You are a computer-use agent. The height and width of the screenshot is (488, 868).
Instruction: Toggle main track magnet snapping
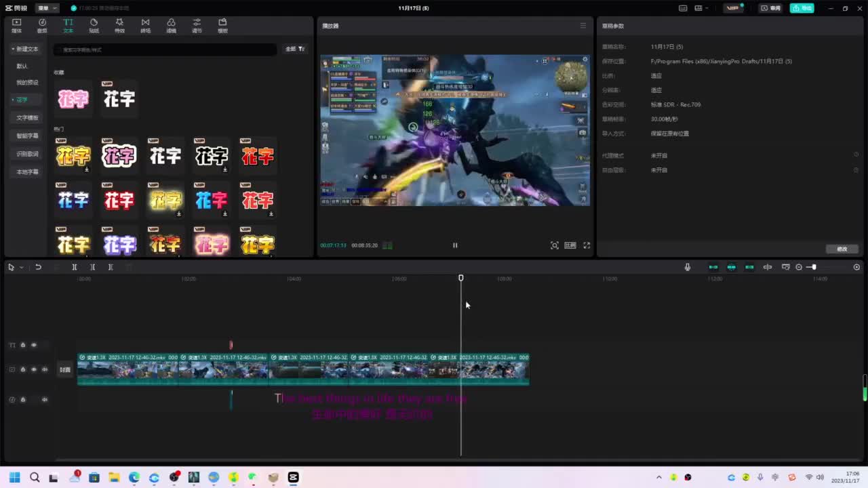[x=713, y=267]
